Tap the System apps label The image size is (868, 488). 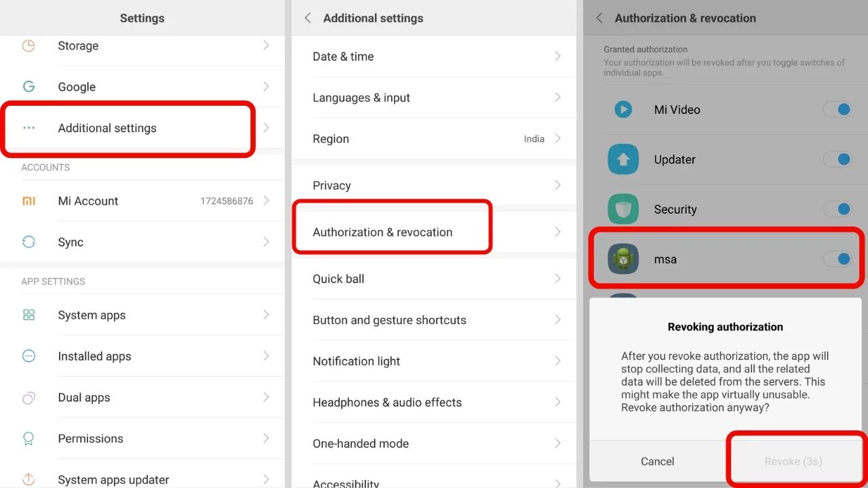coord(92,315)
